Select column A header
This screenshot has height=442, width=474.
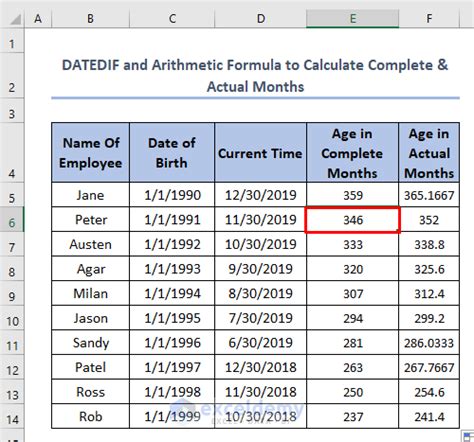coord(38,19)
